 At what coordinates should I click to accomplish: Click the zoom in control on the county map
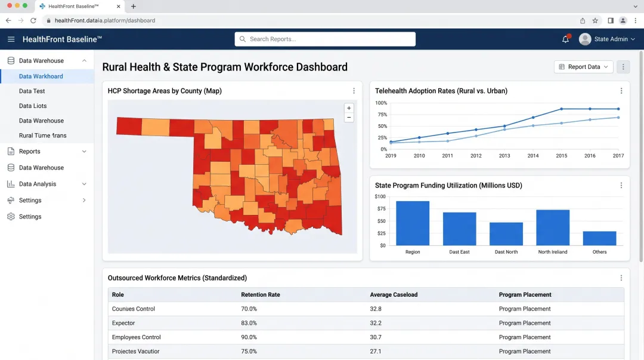coord(349,108)
